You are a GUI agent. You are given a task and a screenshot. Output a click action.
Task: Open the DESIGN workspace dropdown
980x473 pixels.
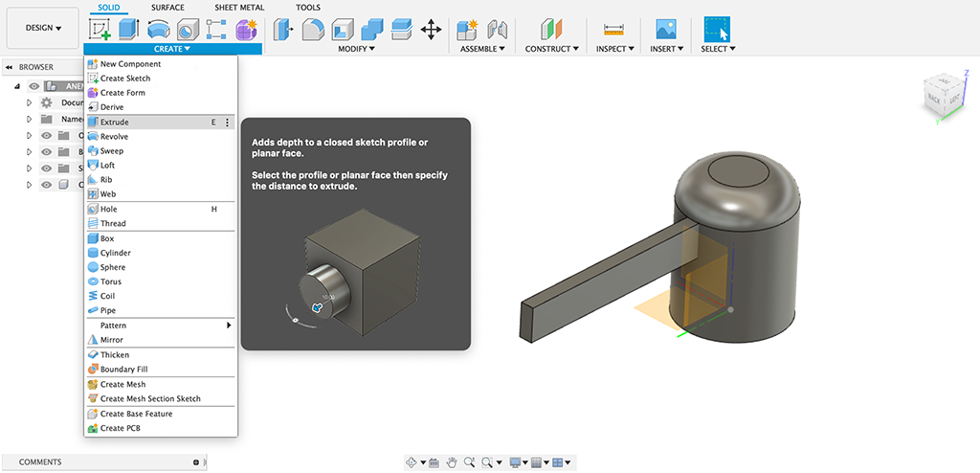tap(43, 28)
